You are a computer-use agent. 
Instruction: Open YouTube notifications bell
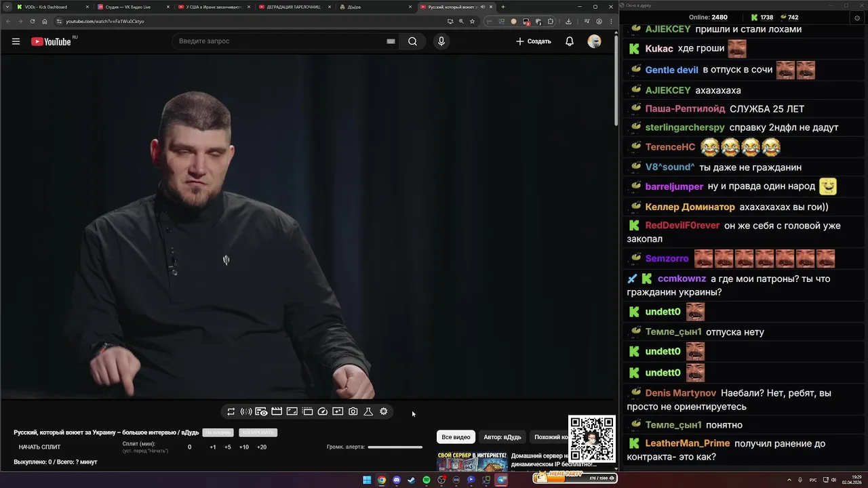pos(570,41)
